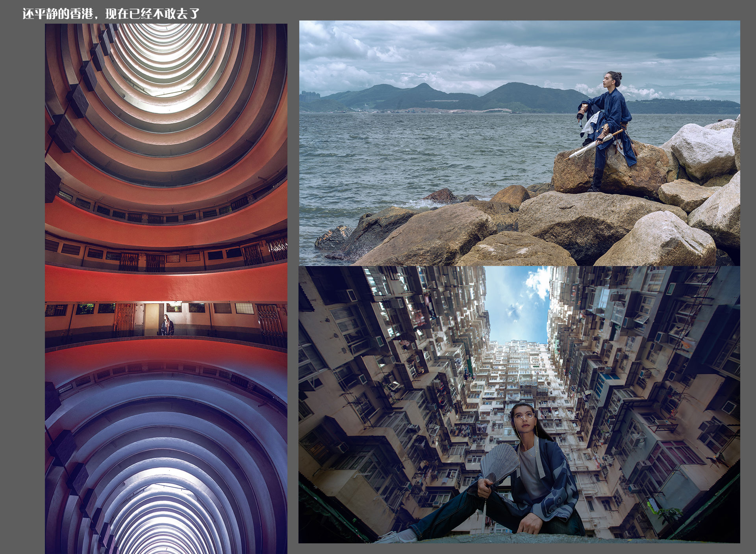The height and width of the screenshot is (554, 756).
Task: Click the blue sky patch between apartment blocks
Action: tap(516, 305)
